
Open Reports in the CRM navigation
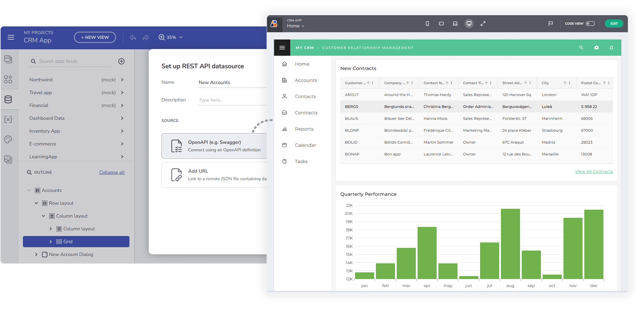(304, 129)
